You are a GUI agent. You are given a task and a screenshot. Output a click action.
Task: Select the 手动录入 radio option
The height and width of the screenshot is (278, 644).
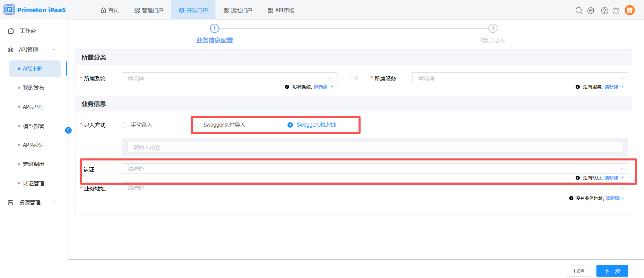tap(125, 125)
